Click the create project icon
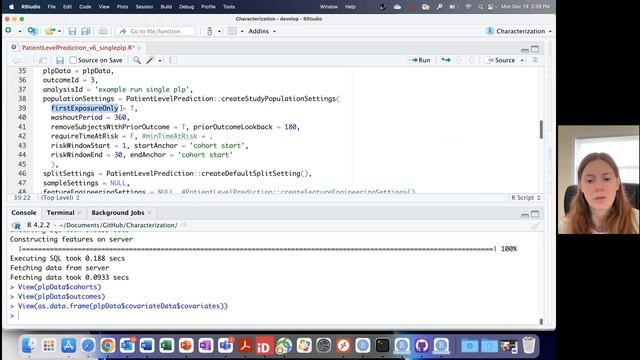The width and height of the screenshot is (640, 360). [33, 31]
